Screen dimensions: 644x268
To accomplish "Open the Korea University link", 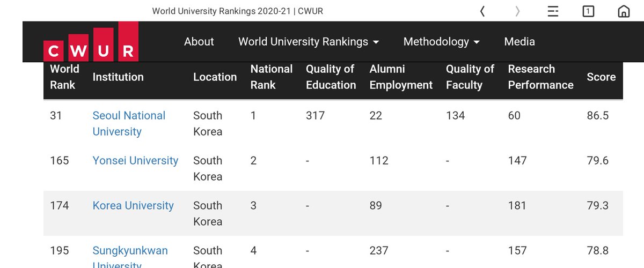I will click(133, 205).
